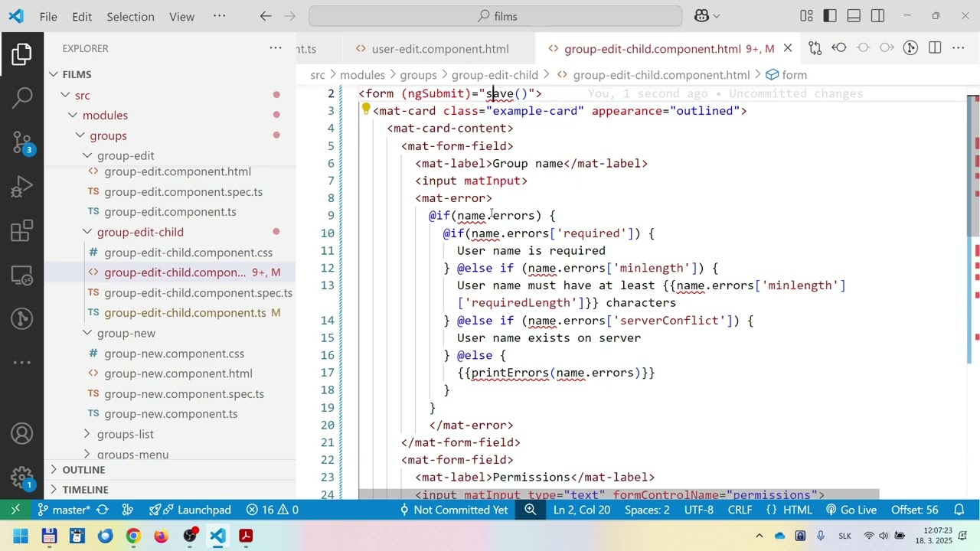This screenshot has width=980, height=551.
Task: Split the editor to the right
Action: [x=935, y=48]
